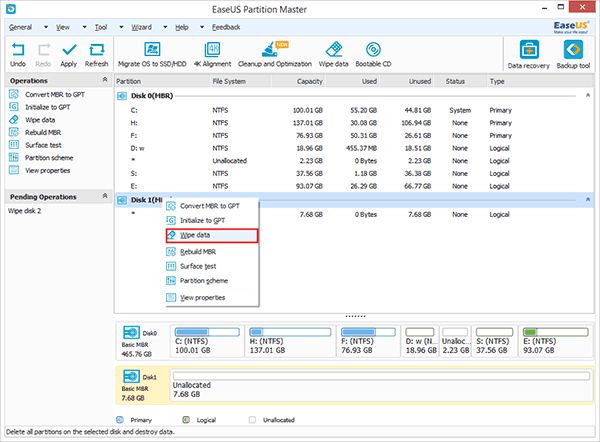Image resolution: width=600 pixels, height=442 pixels.
Task: Choose Rebuild MBR in context menu
Action: click(212, 252)
